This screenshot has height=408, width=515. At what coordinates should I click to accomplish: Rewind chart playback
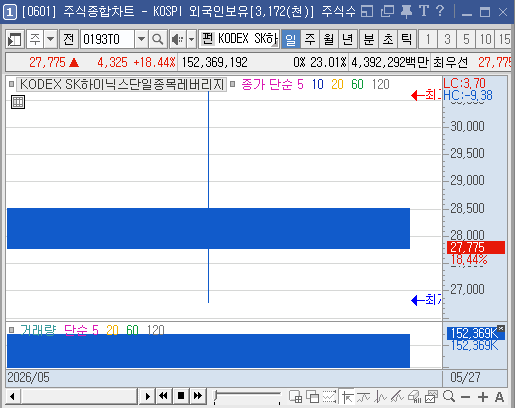pyautogui.click(x=164, y=396)
